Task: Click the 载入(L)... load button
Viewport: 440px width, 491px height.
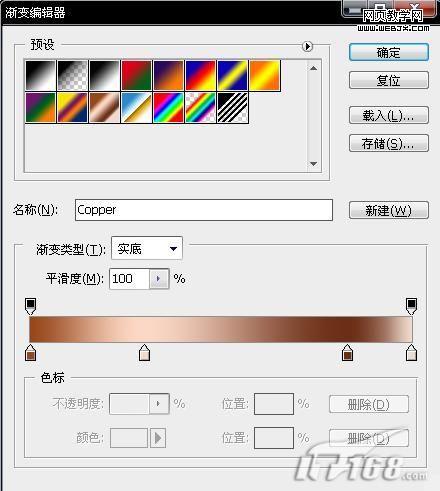Action: (x=389, y=115)
